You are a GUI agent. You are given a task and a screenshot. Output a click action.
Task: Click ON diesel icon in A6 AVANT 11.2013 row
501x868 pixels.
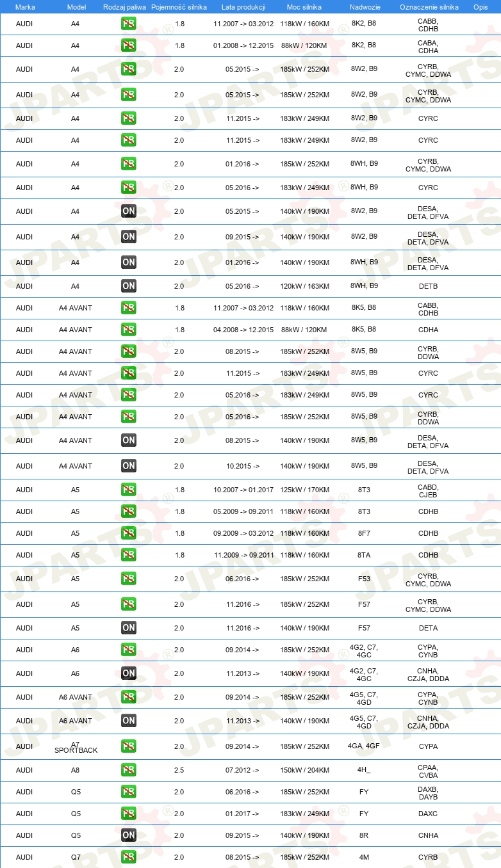point(129,721)
